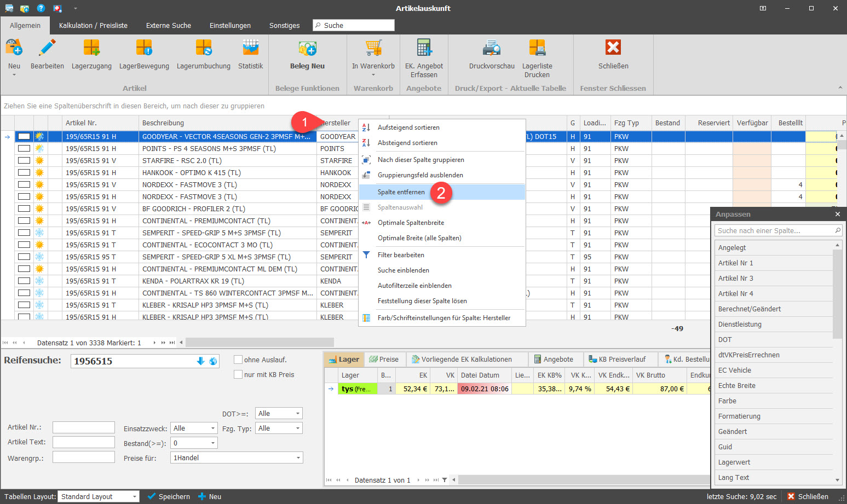Screen dimensions: 847x504
Task: Open Lagerumbuchung from ribbon
Action: pos(204,48)
